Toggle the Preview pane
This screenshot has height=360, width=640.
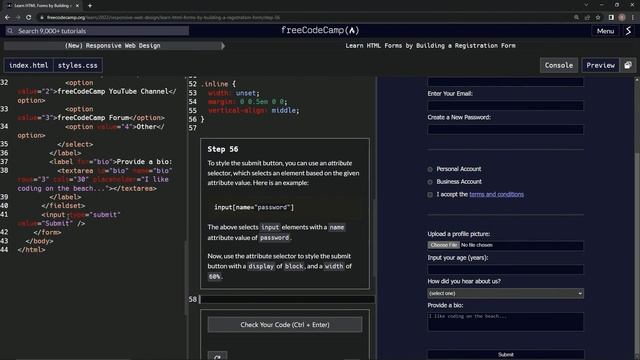(x=600, y=65)
